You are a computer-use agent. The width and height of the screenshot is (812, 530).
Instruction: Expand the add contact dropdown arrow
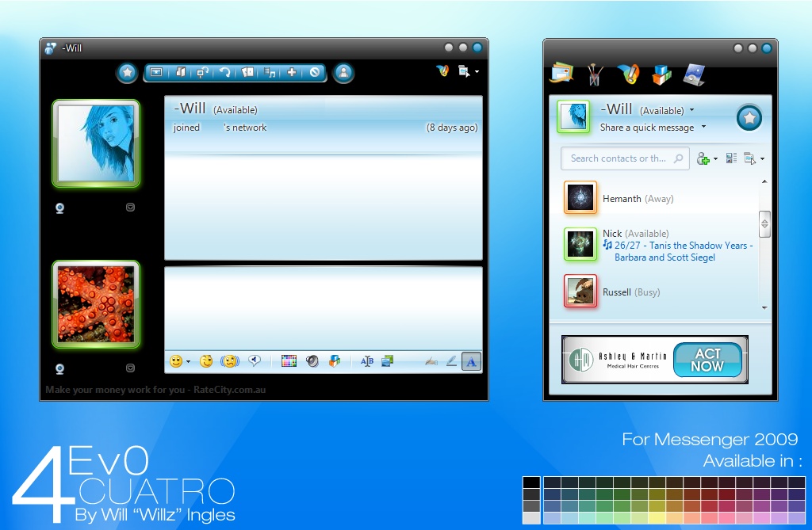[716, 159]
